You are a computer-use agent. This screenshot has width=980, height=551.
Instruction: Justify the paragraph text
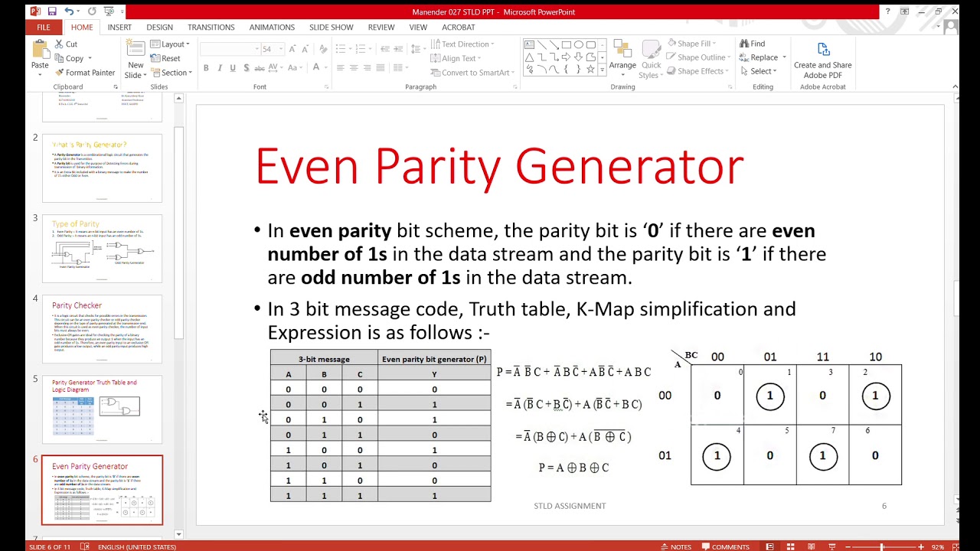[381, 68]
